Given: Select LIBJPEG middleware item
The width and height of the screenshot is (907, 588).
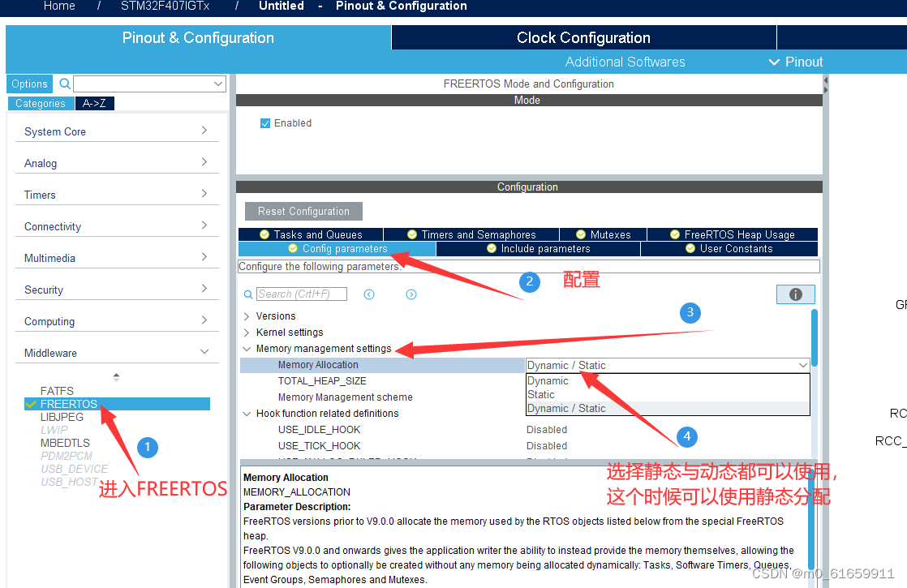Looking at the screenshot, I should click(x=62, y=417).
